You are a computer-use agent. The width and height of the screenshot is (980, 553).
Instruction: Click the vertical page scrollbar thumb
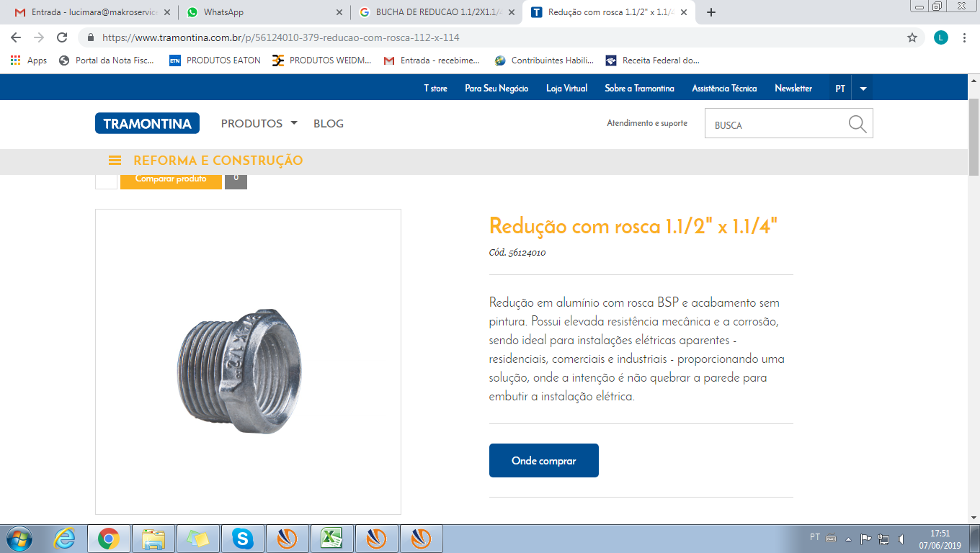click(x=974, y=137)
